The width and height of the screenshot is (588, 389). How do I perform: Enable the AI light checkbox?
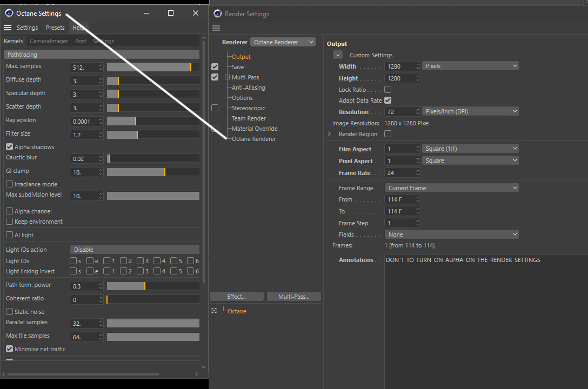point(9,235)
